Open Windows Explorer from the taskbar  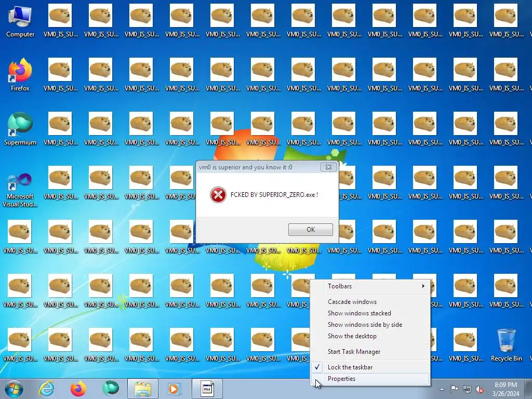pos(143,389)
